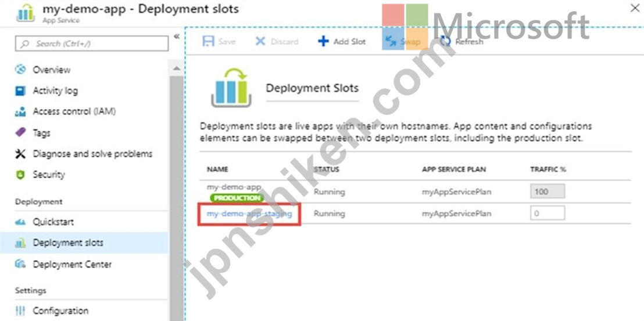Screen dimensions: 644x321
Task: Click the Configuration sliders icon
Action: pos(20,311)
